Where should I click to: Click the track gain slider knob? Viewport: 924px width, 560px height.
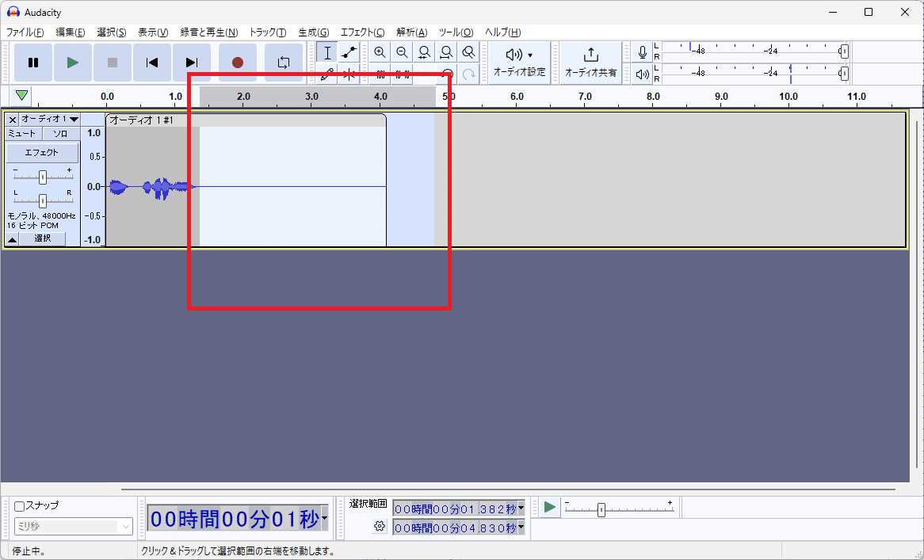tap(43, 177)
